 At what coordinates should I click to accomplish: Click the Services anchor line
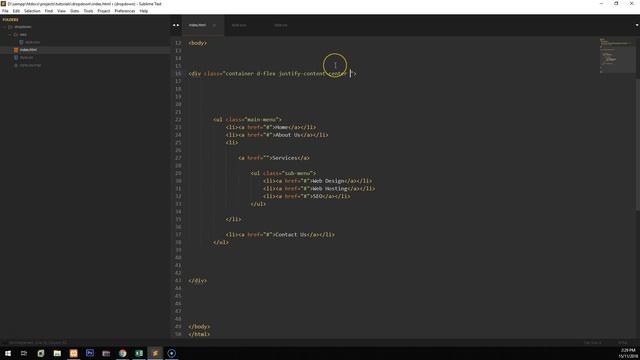click(x=274, y=158)
